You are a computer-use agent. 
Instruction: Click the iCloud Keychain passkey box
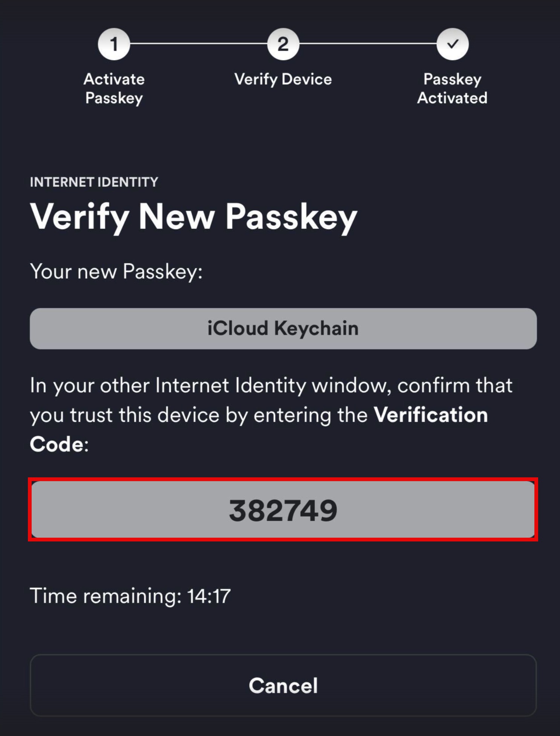pos(283,328)
